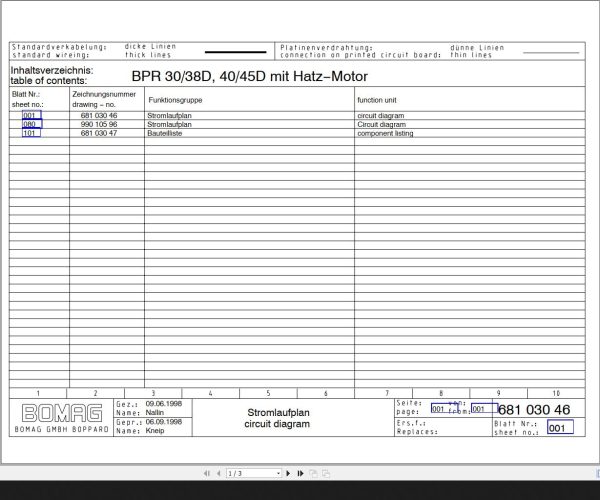Click the large 681 030 46 drawing number
The image size is (600, 500).
click(x=534, y=409)
